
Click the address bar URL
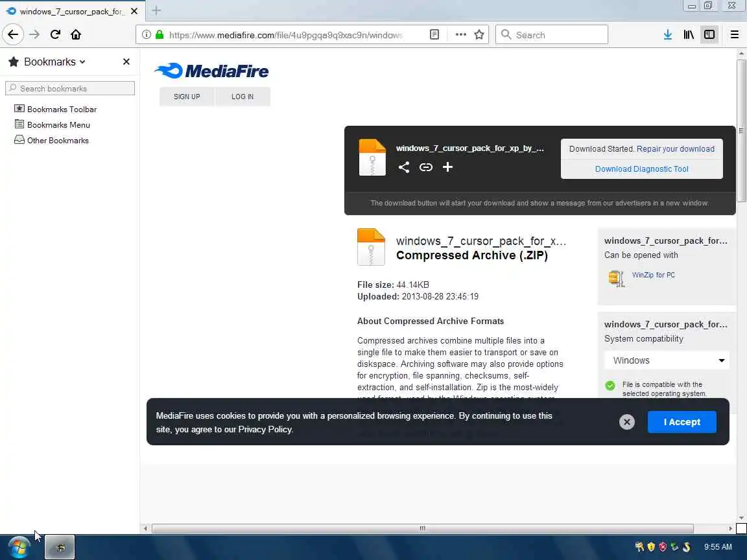[x=286, y=35]
